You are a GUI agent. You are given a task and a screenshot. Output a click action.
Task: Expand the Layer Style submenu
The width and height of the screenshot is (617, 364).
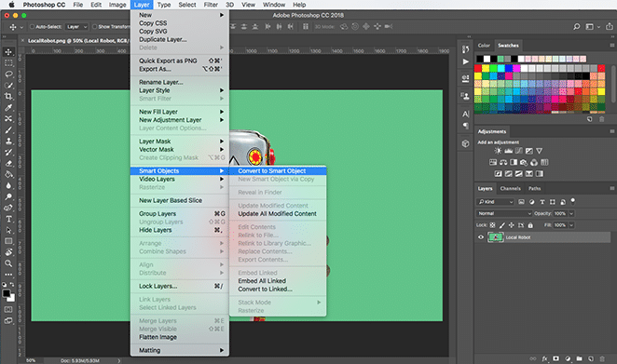pyautogui.click(x=180, y=90)
